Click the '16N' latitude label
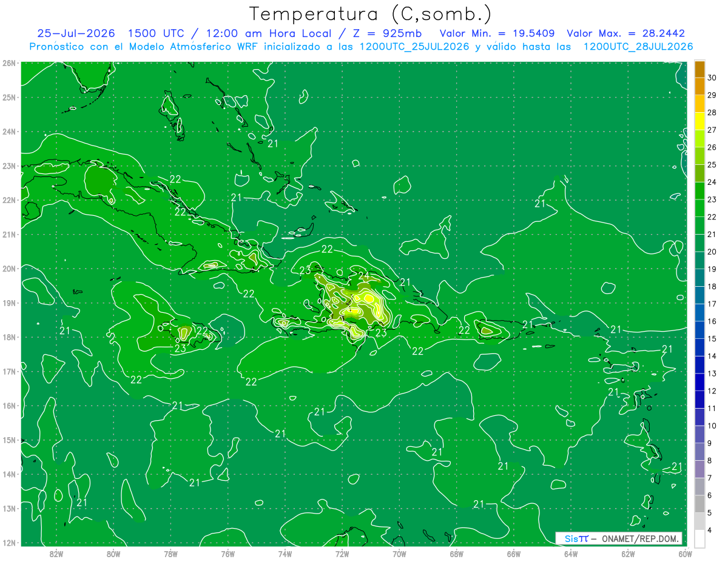Image resolution: width=728 pixels, height=562 pixels. click(9, 406)
